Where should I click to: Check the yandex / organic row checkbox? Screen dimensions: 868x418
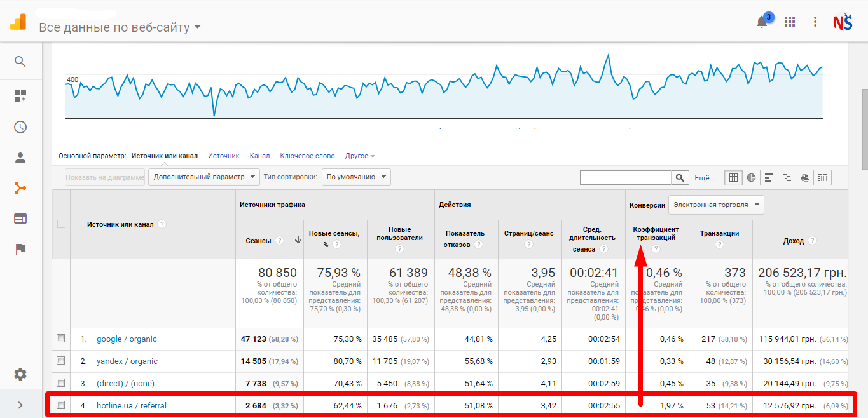(x=60, y=361)
